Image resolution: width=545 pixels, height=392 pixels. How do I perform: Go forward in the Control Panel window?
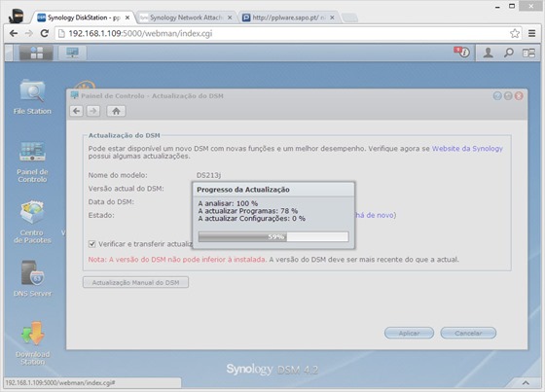coord(92,111)
